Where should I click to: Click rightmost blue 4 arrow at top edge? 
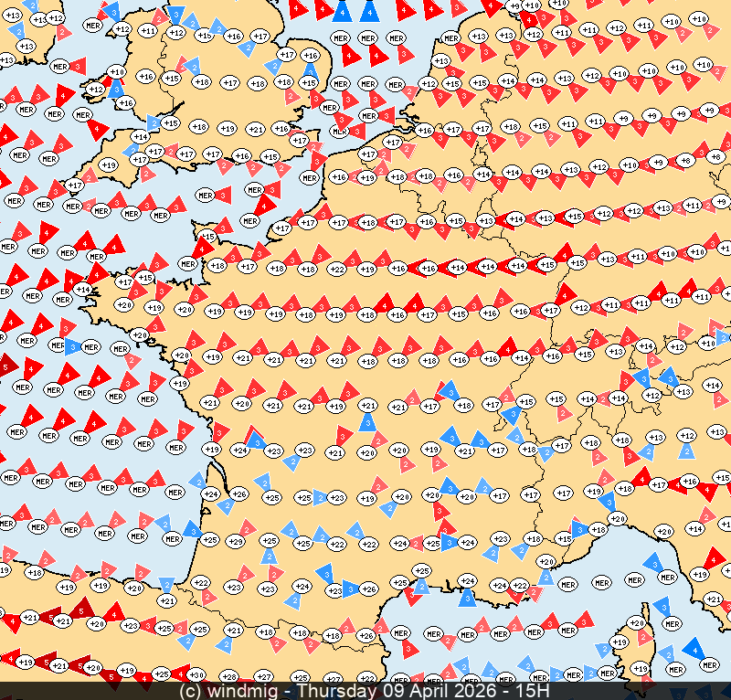point(368,12)
